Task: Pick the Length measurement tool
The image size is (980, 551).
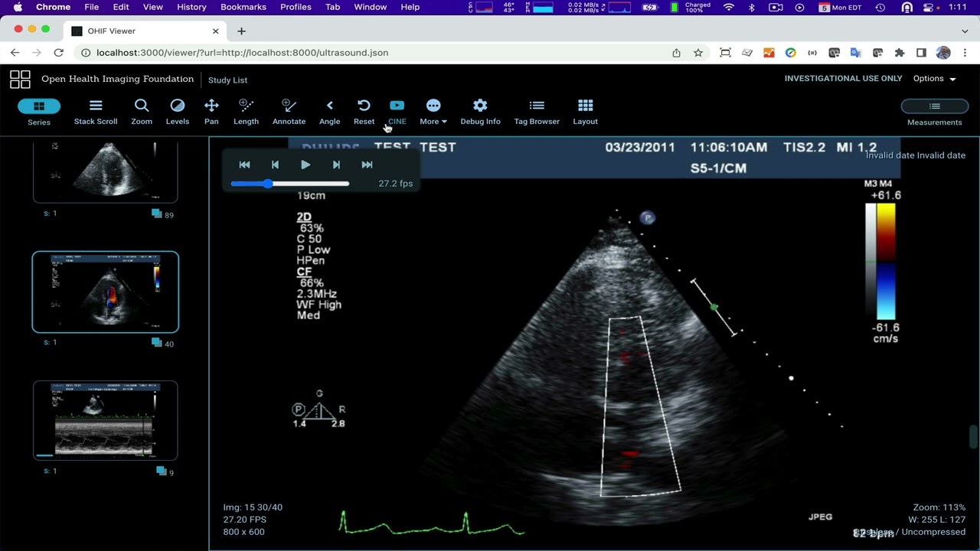Action: click(246, 112)
